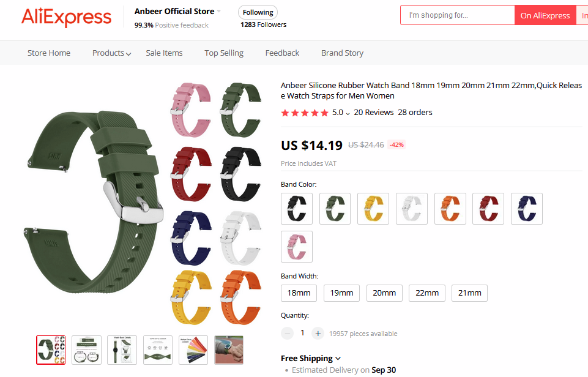Go to the Store Home tab
588x377 pixels.
49,53
